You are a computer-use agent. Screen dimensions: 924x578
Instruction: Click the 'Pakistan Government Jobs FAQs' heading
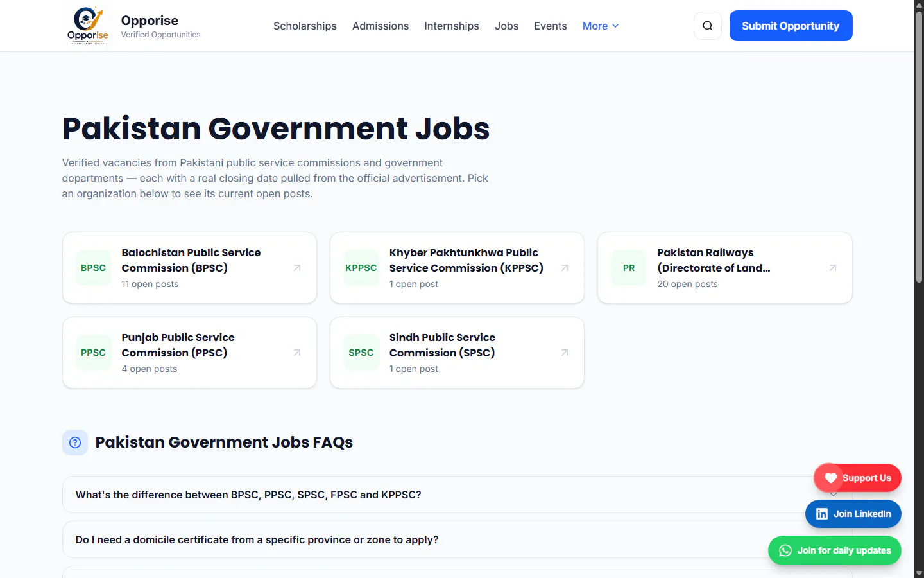click(x=224, y=442)
